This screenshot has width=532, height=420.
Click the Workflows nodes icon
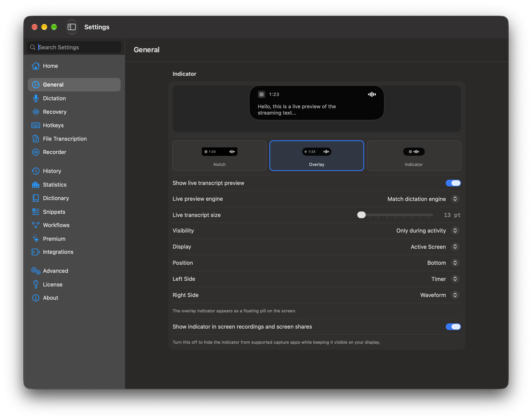click(36, 225)
